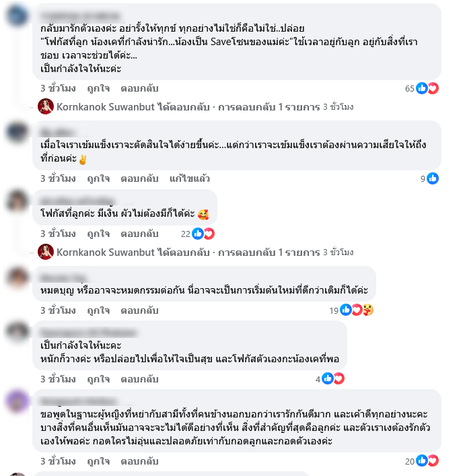461x476 pixels.
Task: Like the comment starting กลับมารักตัวเองค่ะ
Action: (98, 88)
